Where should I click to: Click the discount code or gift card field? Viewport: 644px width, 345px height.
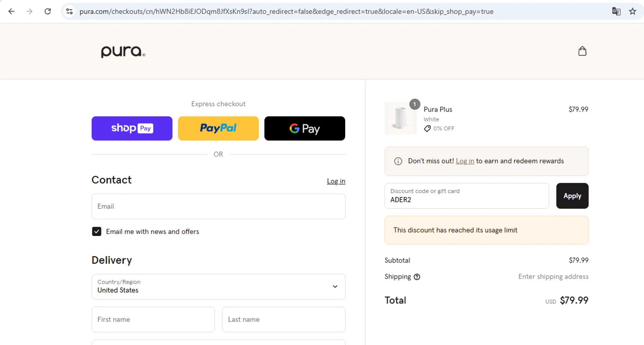pos(467,196)
